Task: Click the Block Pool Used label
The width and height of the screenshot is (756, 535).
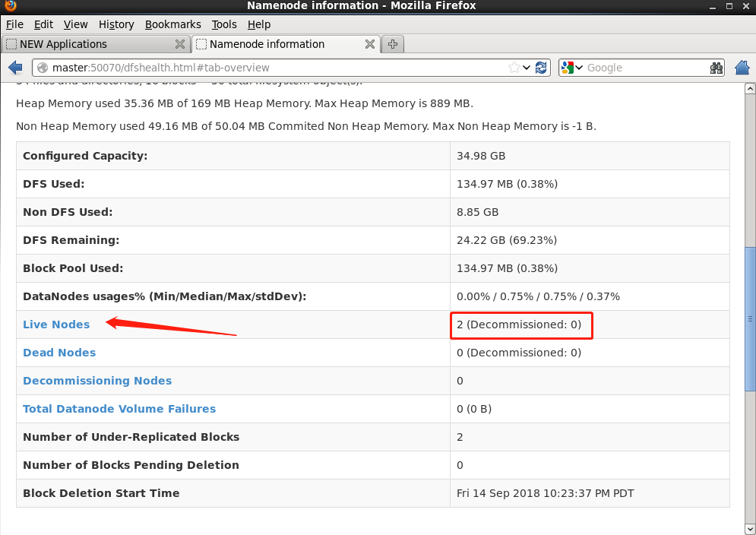Action: (x=73, y=268)
